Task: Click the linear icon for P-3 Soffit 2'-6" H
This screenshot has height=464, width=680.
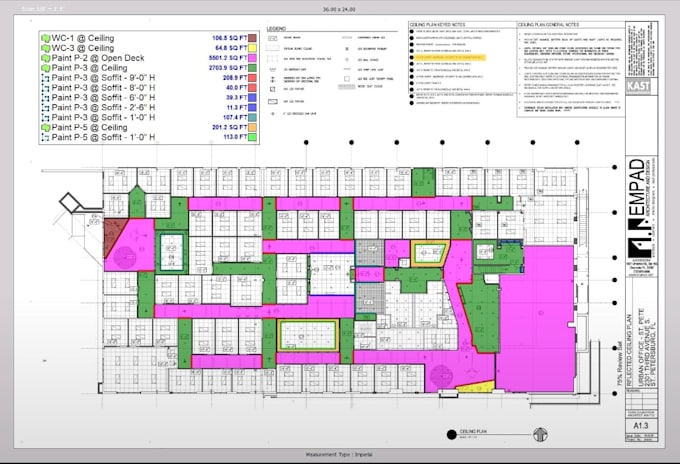Action: pos(46,108)
